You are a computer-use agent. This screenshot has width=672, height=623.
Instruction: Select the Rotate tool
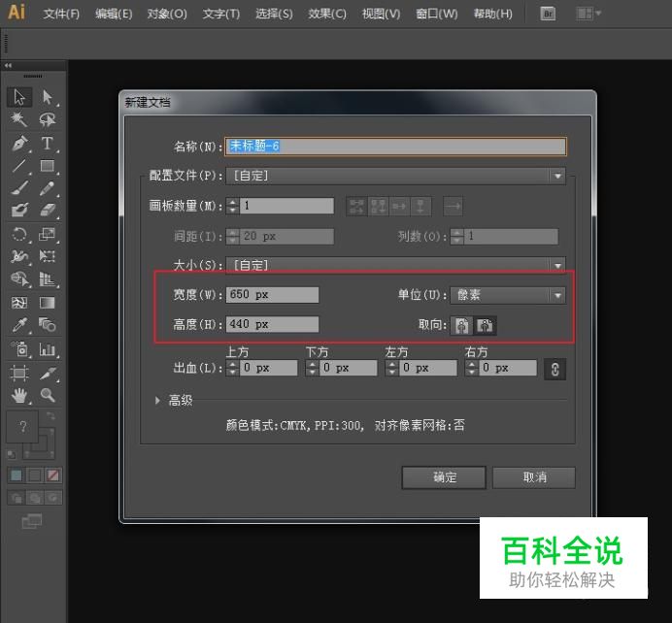click(x=19, y=234)
